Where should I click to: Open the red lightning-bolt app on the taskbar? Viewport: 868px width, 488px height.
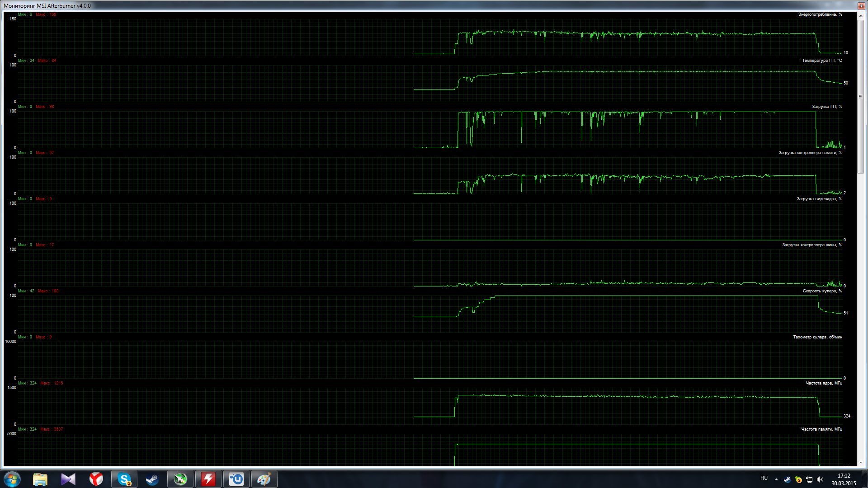click(x=208, y=479)
